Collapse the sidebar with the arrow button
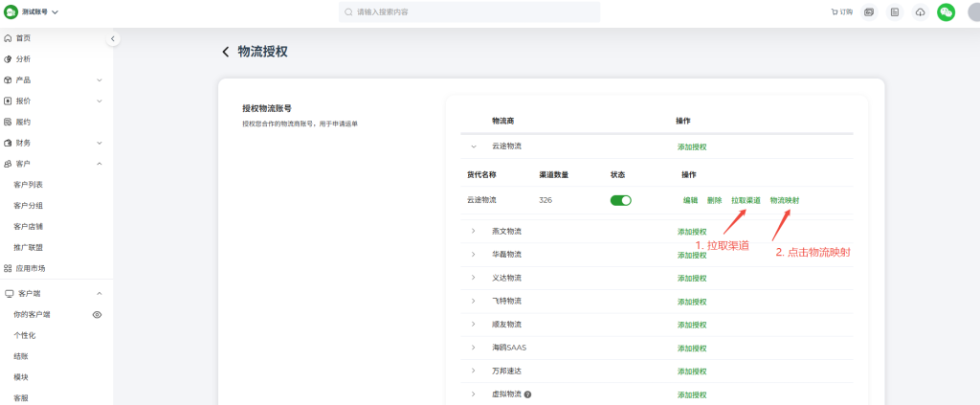Viewport: 980px width, 405px height. tap(113, 38)
